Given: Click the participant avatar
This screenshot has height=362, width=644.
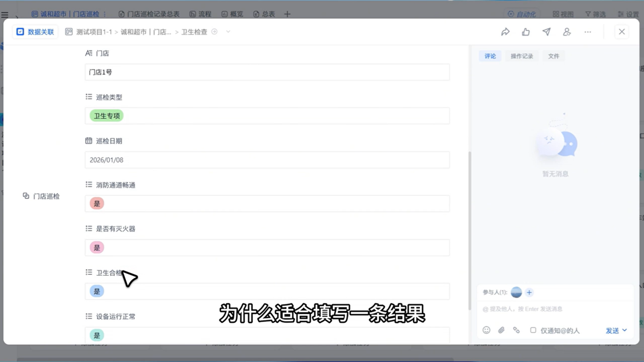Looking at the screenshot, I should [516, 292].
